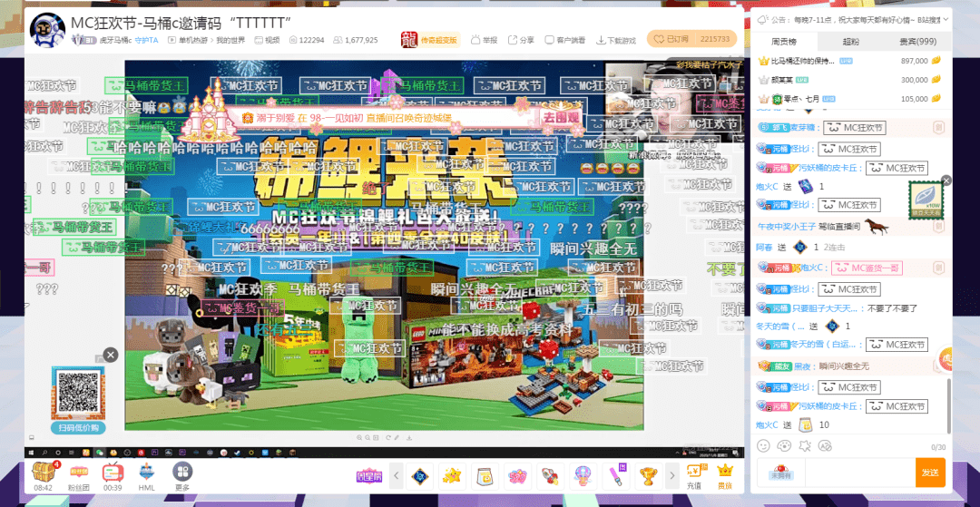Click the chat message input field
The width and height of the screenshot is (980, 507).
[835, 472]
